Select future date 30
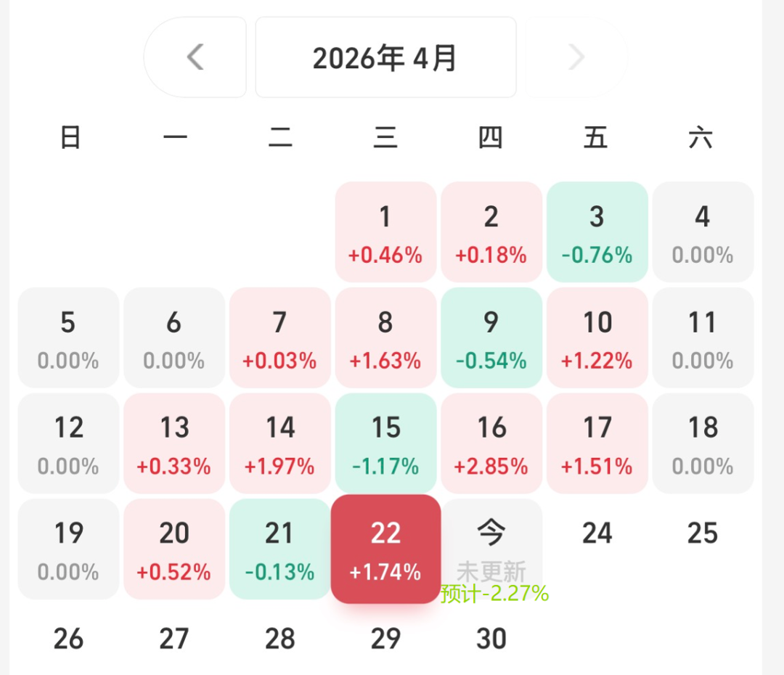Viewport: 784px width, 675px height. click(x=491, y=639)
